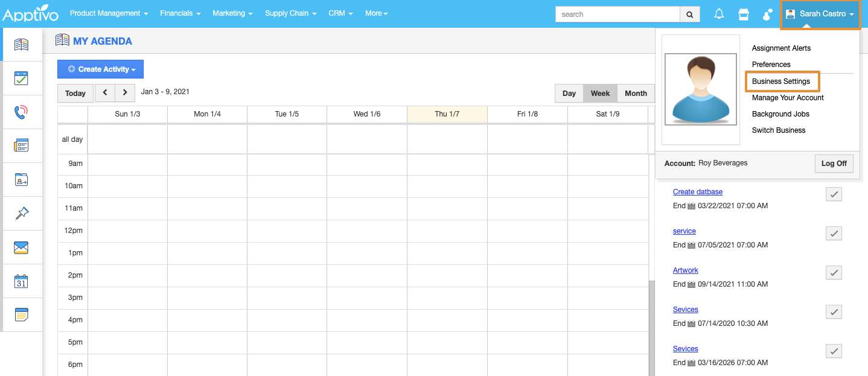
Task: Expand the Create Activity dropdown
Action: point(100,69)
